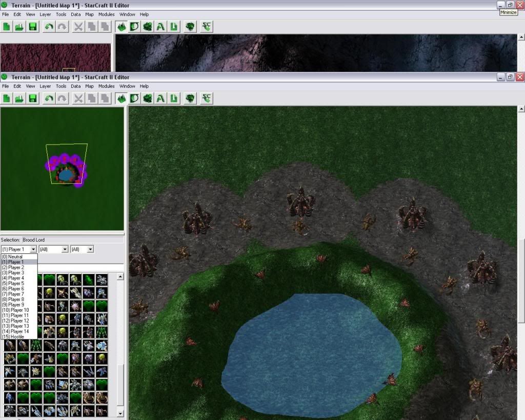The height and width of the screenshot is (420, 525).
Task: Select '(6) Player 6' list entry
Action: pyautogui.click(x=19, y=289)
